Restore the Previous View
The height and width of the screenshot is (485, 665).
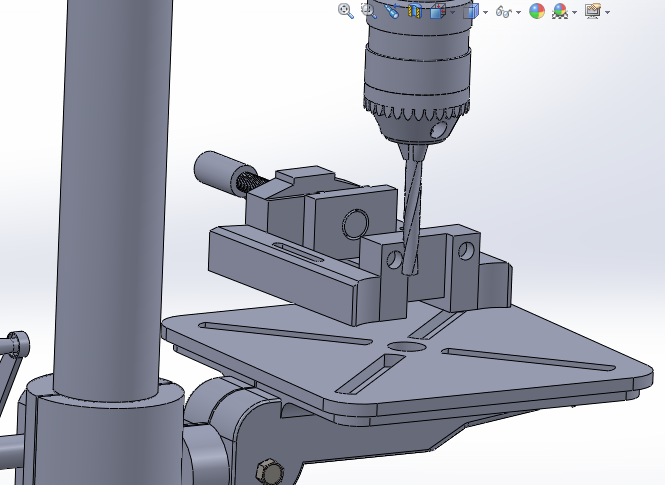(x=392, y=11)
